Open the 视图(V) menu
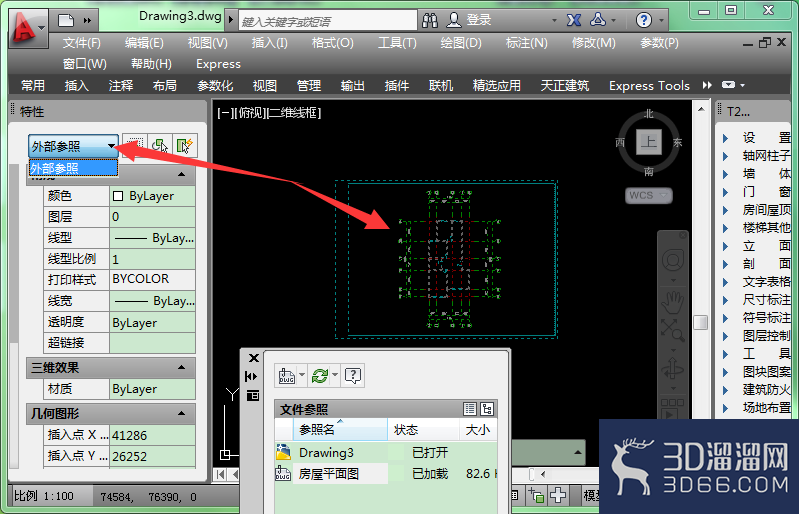799x514 pixels. click(207, 43)
